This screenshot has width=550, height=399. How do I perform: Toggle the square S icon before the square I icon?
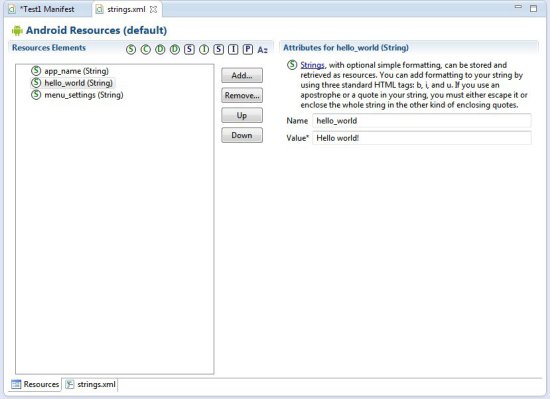[219, 49]
